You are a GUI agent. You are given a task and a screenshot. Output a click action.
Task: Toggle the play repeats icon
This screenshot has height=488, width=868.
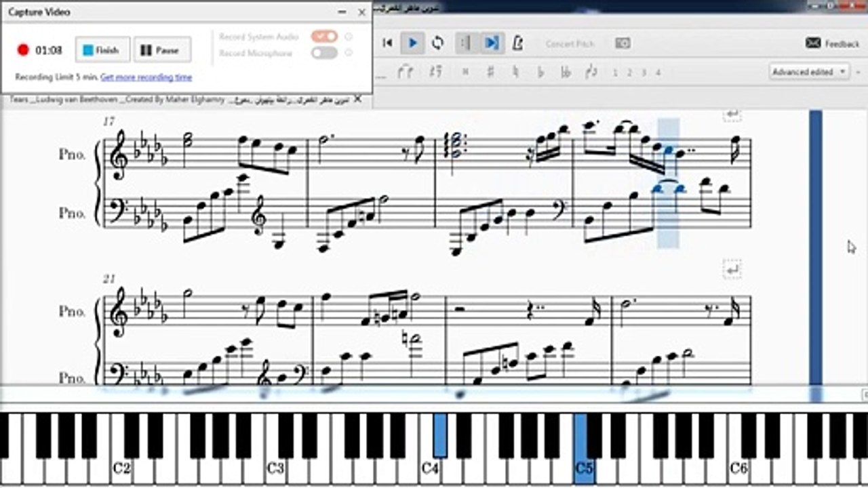[x=466, y=43]
